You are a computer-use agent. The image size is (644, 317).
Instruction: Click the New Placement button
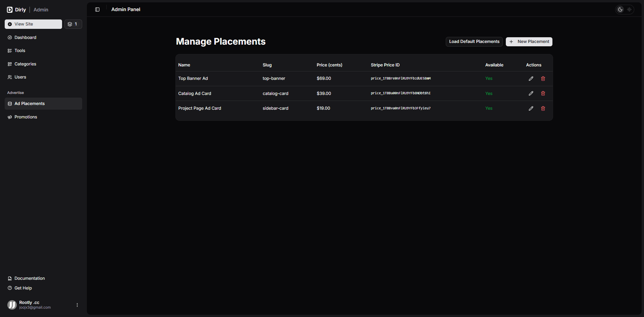click(529, 42)
